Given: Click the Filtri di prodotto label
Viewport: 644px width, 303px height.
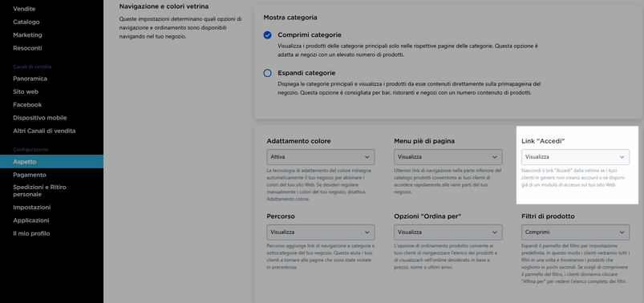Looking at the screenshot, I should (548, 216).
